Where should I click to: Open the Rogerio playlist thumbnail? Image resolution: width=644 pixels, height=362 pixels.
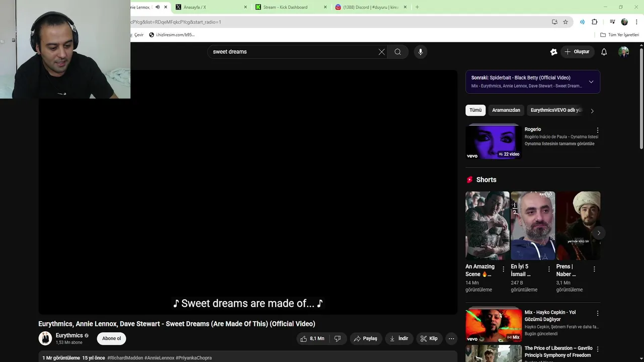pos(493,142)
